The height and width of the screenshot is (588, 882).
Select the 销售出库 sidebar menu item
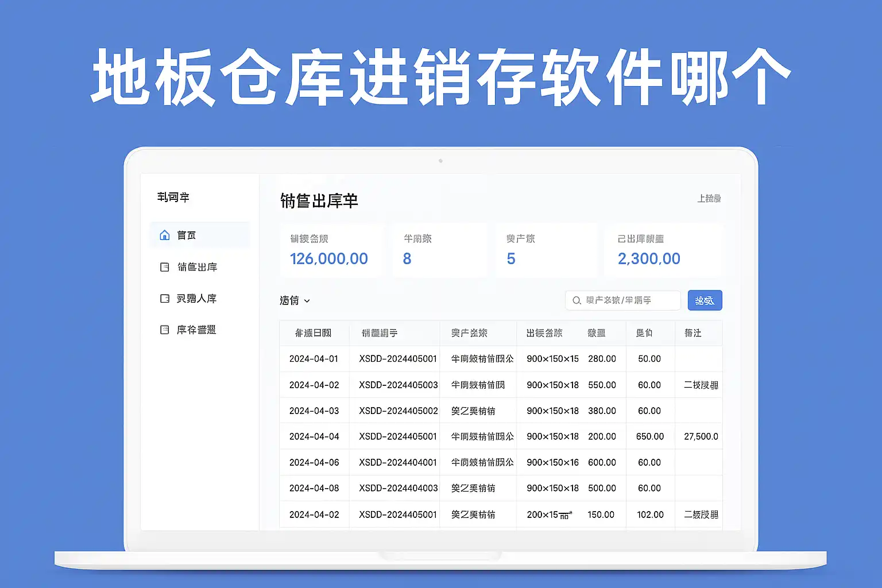coord(197,267)
